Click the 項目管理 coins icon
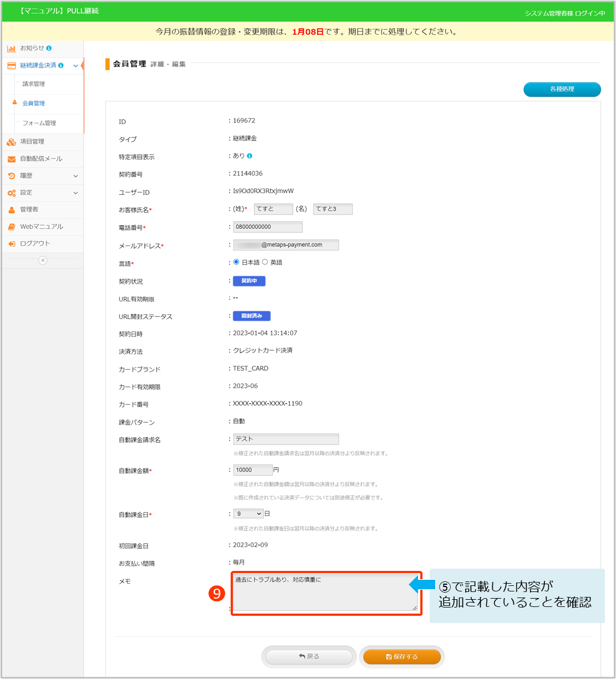This screenshot has height=679, width=616. [x=11, y=142]
